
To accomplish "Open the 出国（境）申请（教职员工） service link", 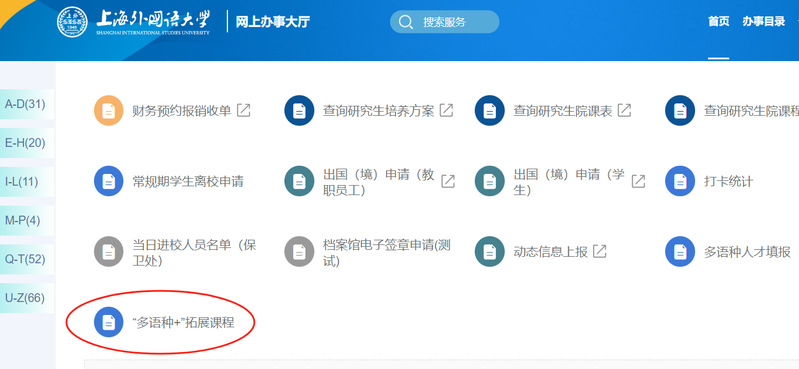I will click(x=379, y=182).
